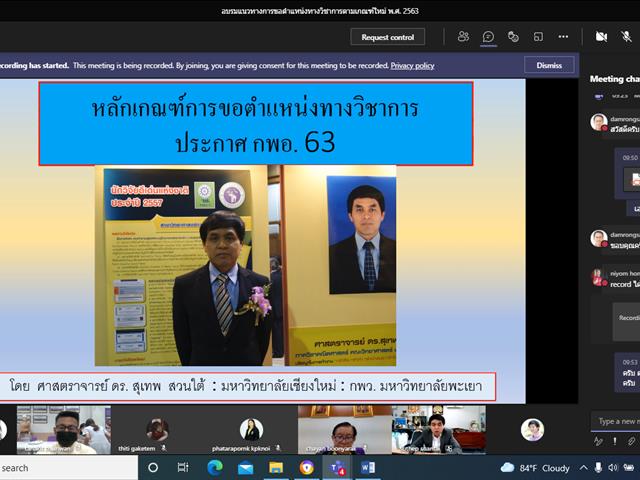Click the shared slide presenter photo

(x=245, y=266)
